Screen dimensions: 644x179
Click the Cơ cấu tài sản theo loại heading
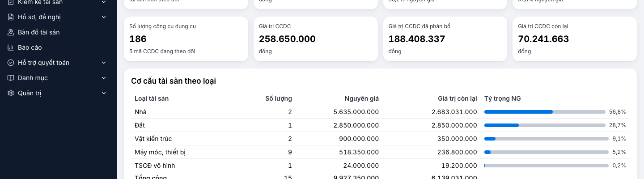[x=174, y=81]
